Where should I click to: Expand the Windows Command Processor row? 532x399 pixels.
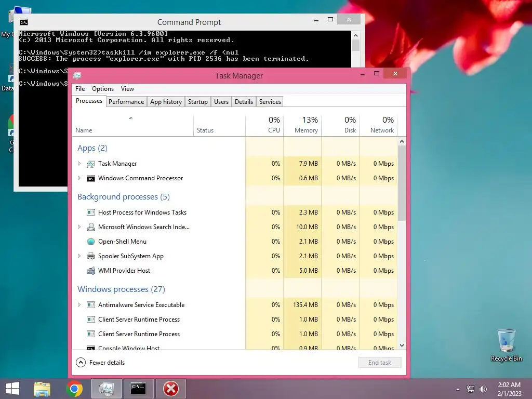79,178
